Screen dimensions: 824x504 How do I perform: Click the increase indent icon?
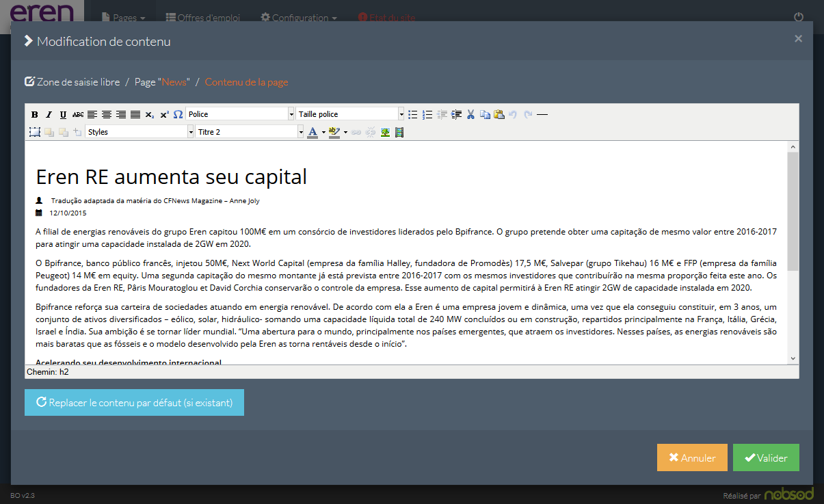[x=456, y=114]
